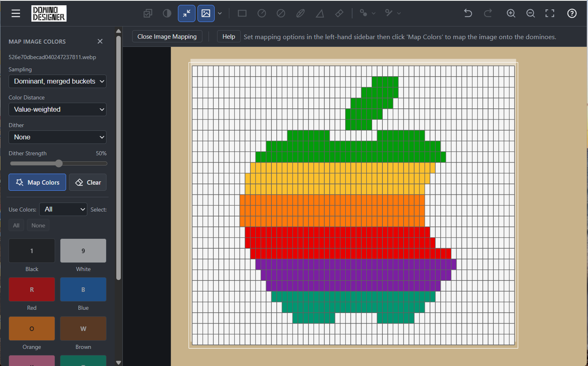Select the triangle shape tool
Image resolution: width=588 pixels, height=366 pixels.
point(320,13)
